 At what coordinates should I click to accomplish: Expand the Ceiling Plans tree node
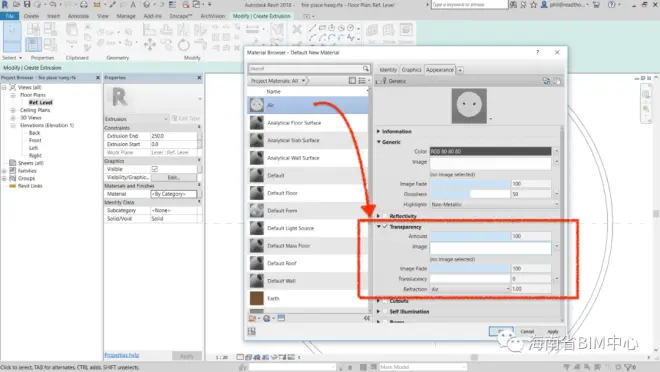[13, 110]
